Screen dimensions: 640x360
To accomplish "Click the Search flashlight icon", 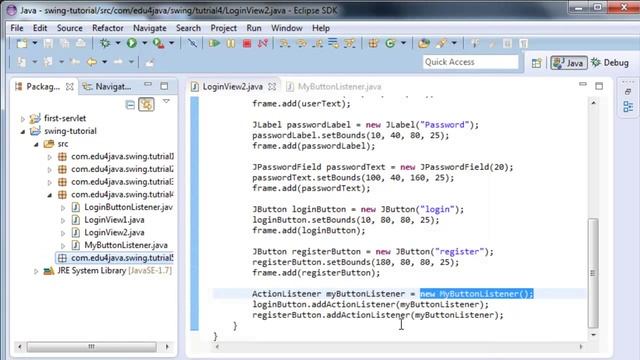I will point(441,43).
